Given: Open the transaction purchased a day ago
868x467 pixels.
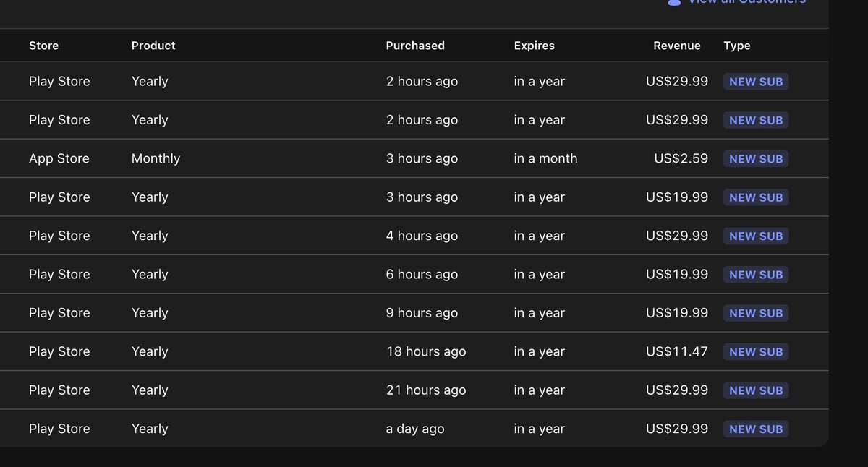Looking at the screenshot, I should 414,429.
